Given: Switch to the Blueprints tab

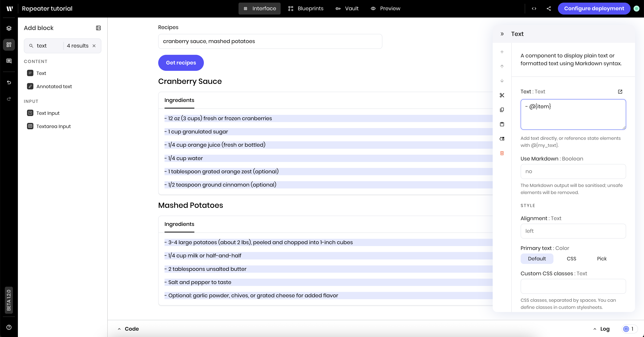Looking at the screenshot, I should (x=305, y=9).
